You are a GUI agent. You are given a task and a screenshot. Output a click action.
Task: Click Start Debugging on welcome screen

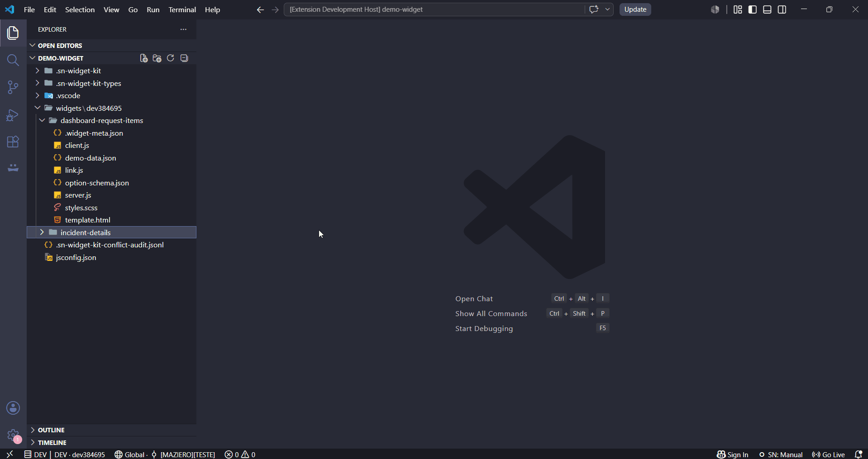pos(484,329)
